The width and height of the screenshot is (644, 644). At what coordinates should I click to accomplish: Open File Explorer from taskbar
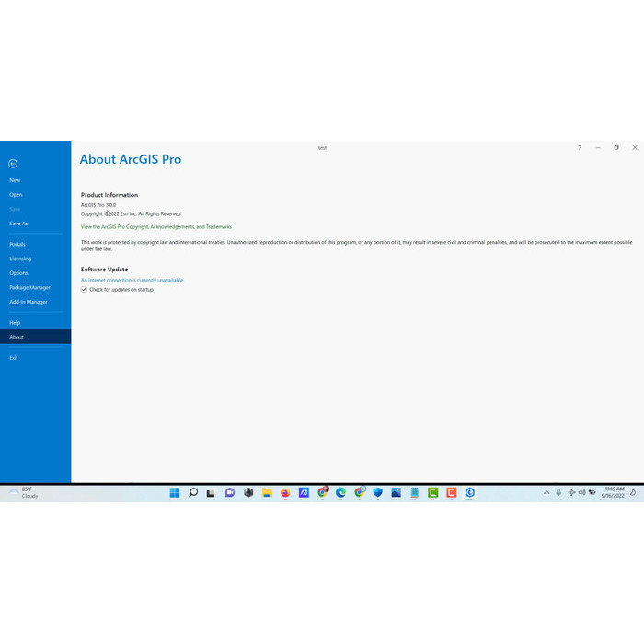[x=267, y=492]
